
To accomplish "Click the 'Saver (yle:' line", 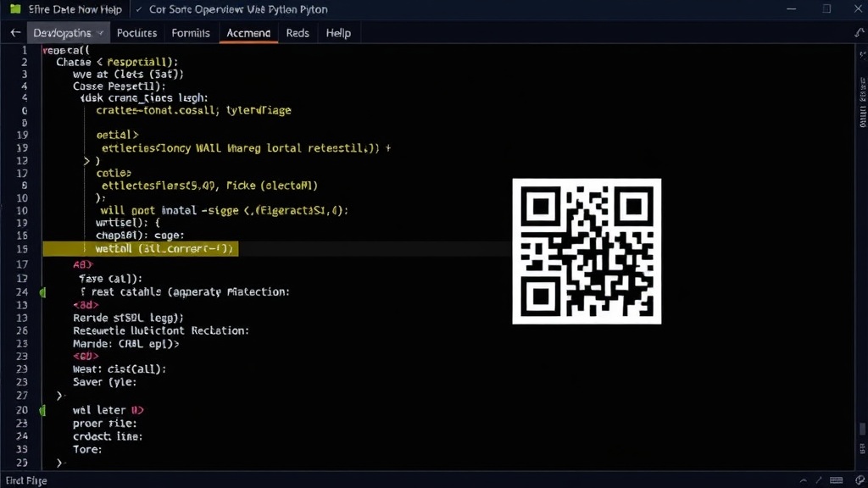I will click(104, 382).
